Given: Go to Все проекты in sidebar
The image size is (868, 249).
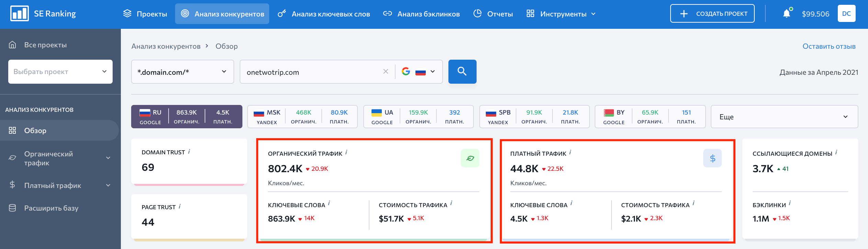Looking at the screenshot, I should tap(45, 45).
